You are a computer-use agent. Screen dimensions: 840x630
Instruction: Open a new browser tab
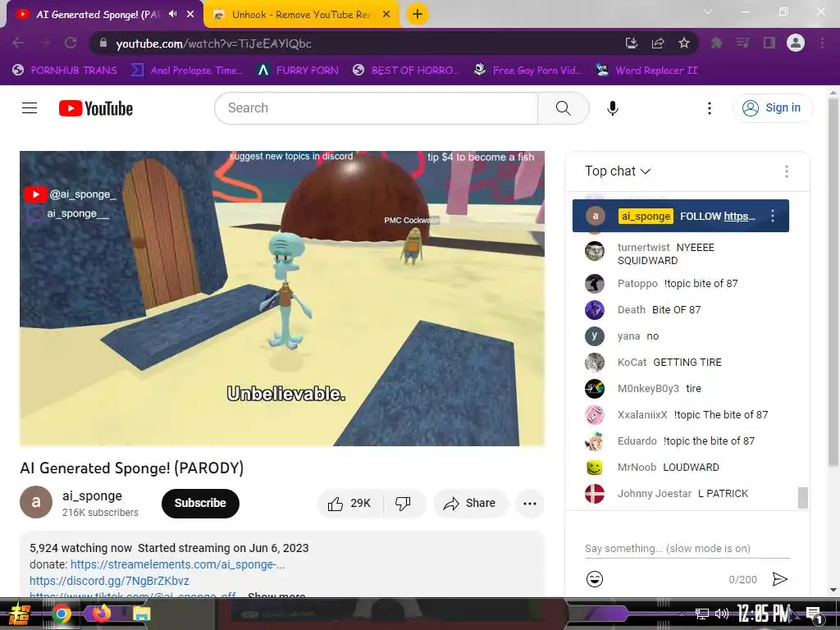418,14
